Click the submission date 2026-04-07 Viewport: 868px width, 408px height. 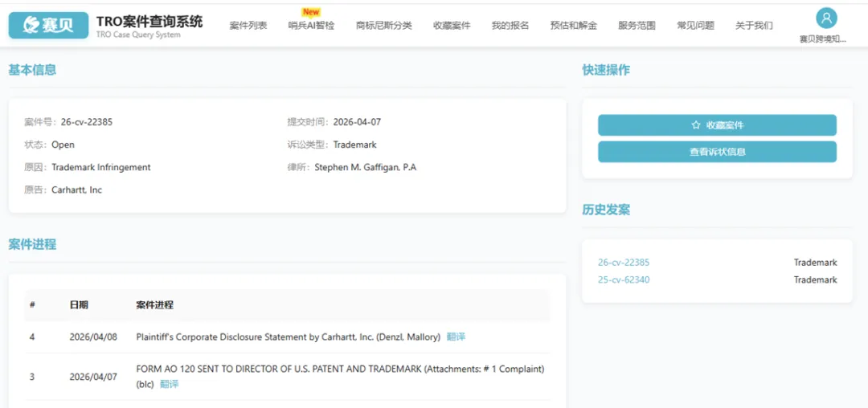(x=357, y=122)
